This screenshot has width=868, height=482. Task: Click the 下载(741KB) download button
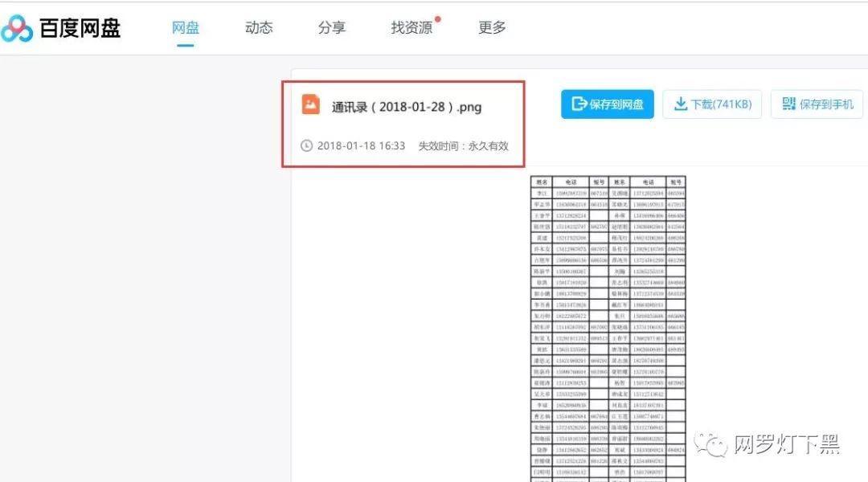(712, 104)
